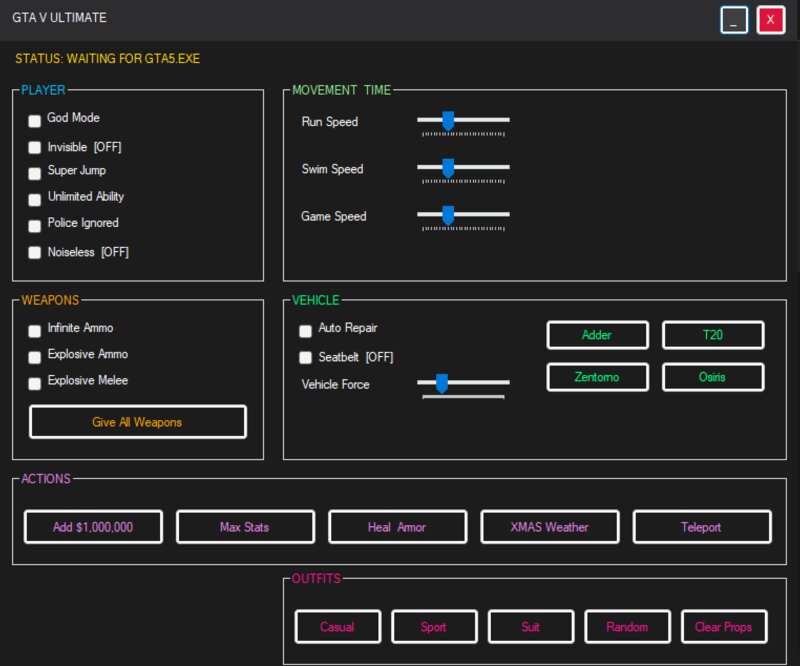Minimize the GTA V Ultimate window
The image size is (800, 666).
click(734, 20)
